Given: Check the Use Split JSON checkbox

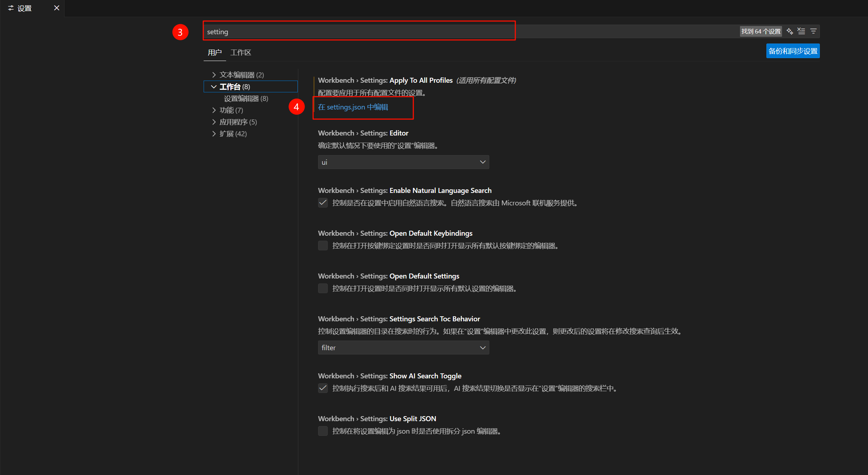Looking at the screenshot, I should (323, 431).
